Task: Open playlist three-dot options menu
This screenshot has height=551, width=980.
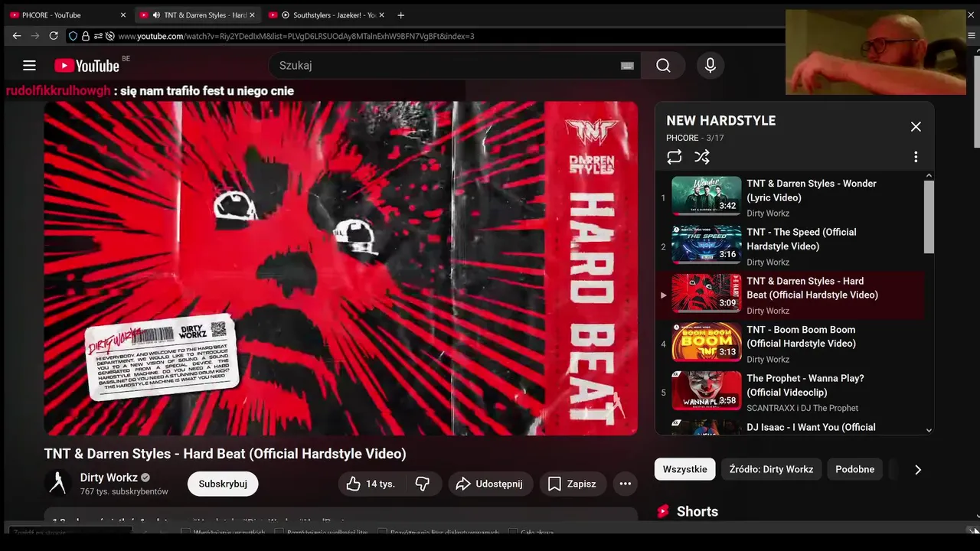Action: tap(916, 157)
